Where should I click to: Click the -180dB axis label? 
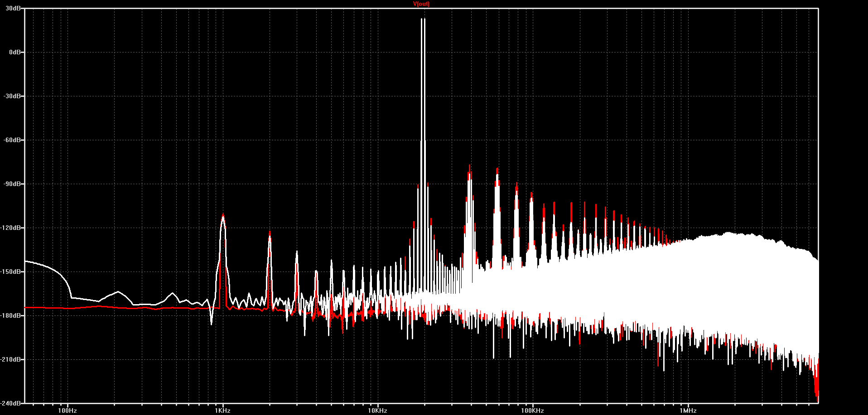click(x=10, y=316)
